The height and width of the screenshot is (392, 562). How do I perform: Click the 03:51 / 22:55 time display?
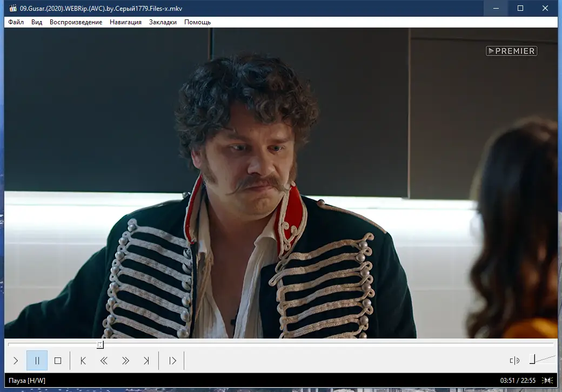coord(518,381)
